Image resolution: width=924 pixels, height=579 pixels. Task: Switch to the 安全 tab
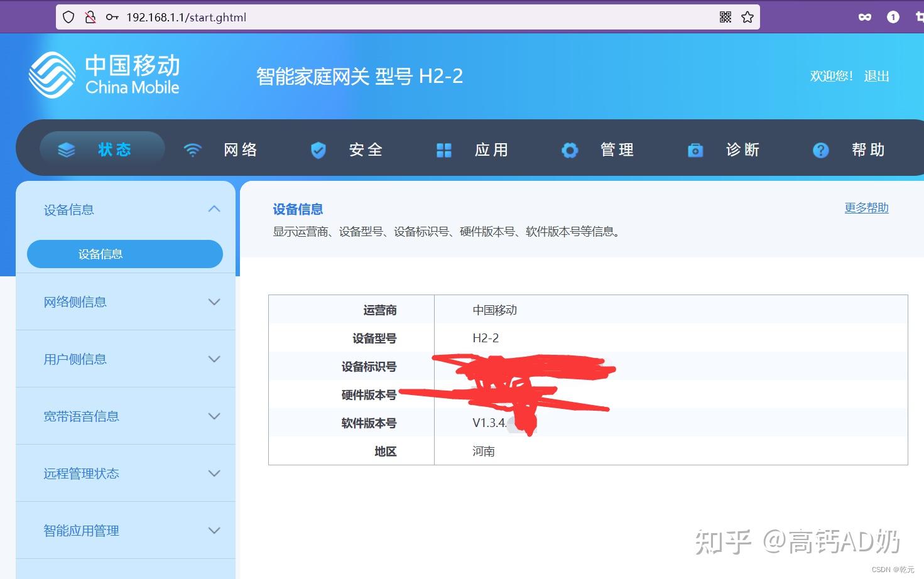coord(366,149)
